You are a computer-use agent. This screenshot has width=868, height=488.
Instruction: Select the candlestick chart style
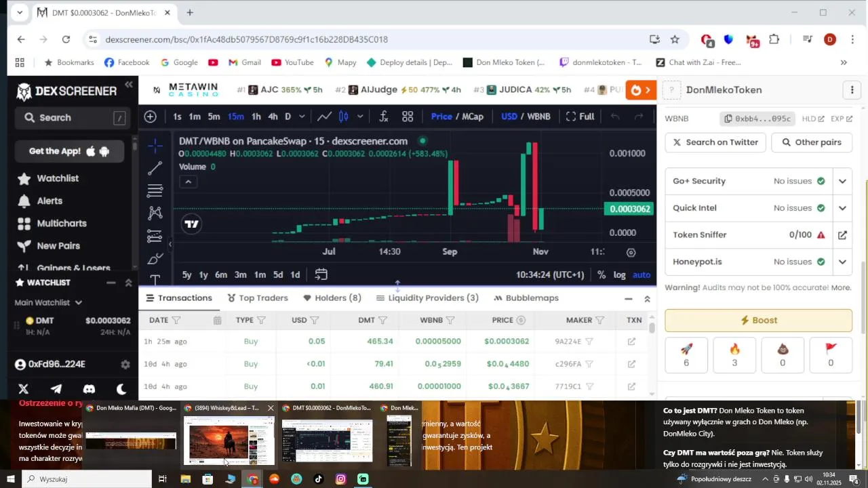click(x=344, y=117)
